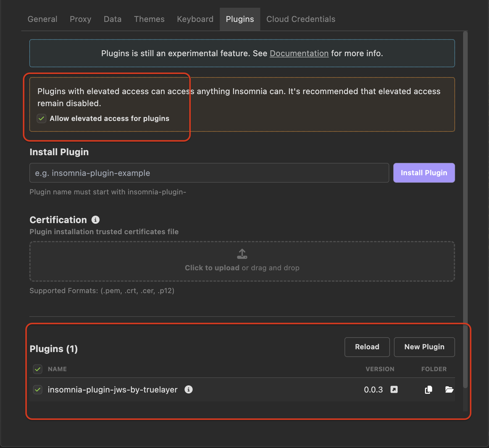The image size is (489, 448).
Task: Click the NAME column header
Action: (57, 369)
